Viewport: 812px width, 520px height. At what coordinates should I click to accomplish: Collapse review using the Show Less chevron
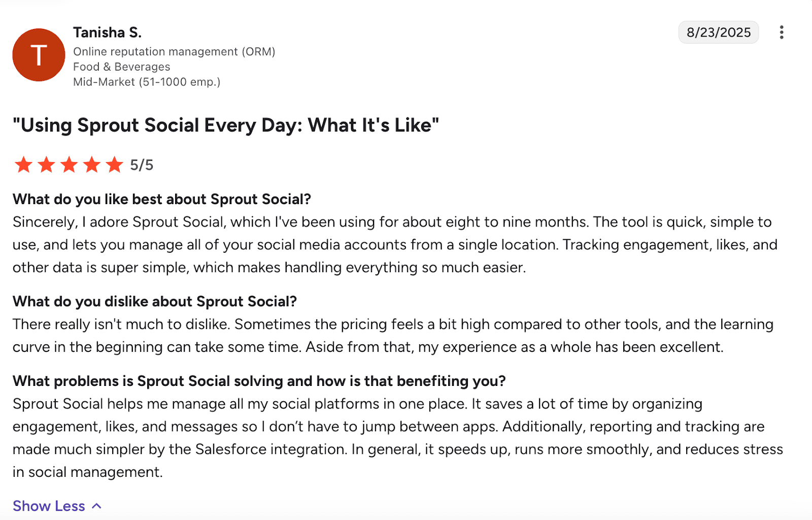pos(97,506)
